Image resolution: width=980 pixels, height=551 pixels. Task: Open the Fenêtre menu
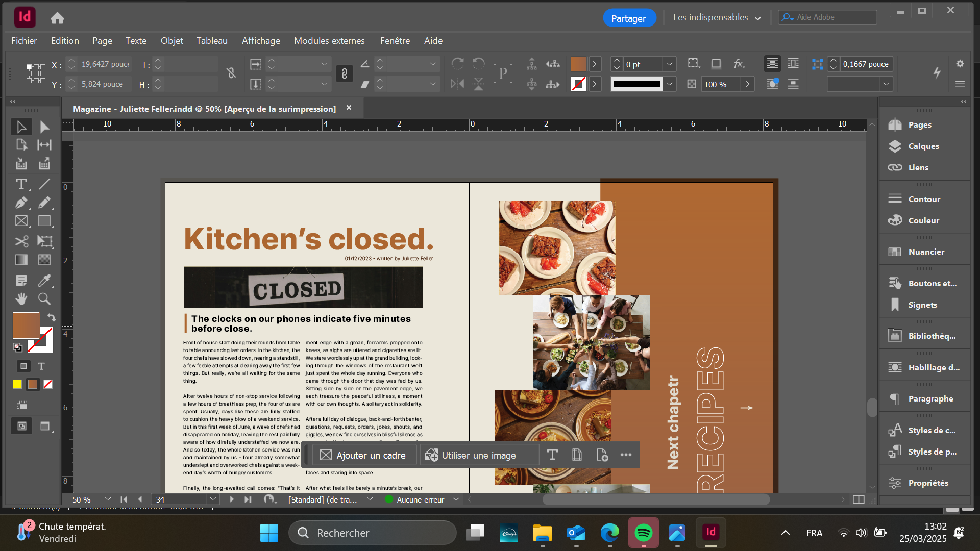[x=395, y=41]
